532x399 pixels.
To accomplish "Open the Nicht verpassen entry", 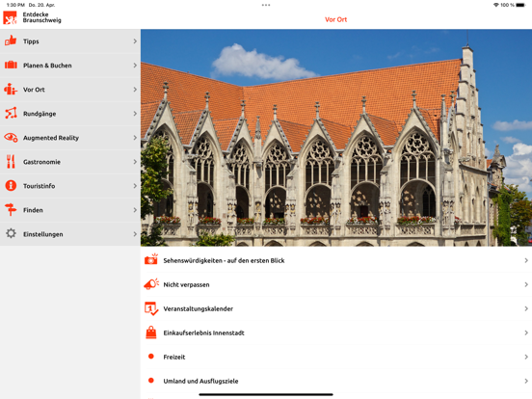I will click(x=336, y=284).
